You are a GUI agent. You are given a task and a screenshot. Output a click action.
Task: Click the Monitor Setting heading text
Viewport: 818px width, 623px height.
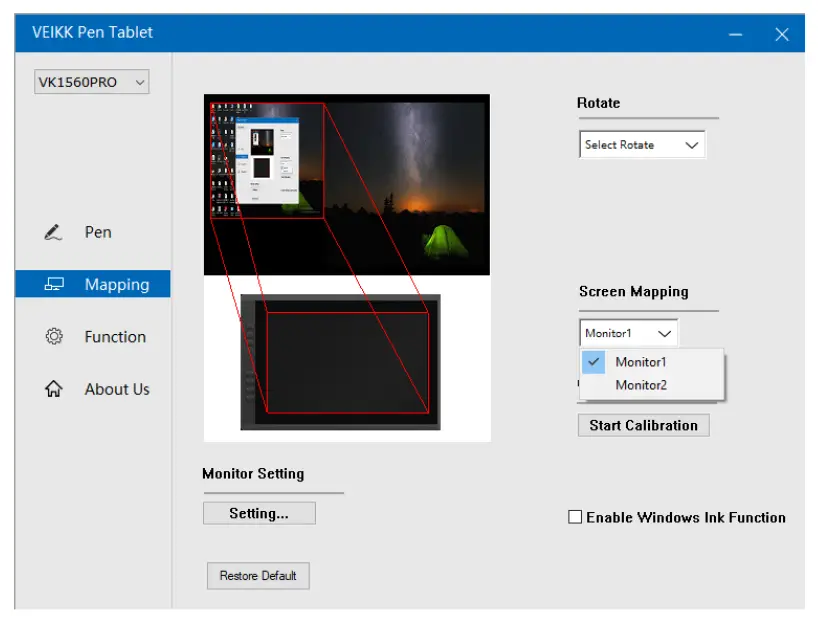254,474
